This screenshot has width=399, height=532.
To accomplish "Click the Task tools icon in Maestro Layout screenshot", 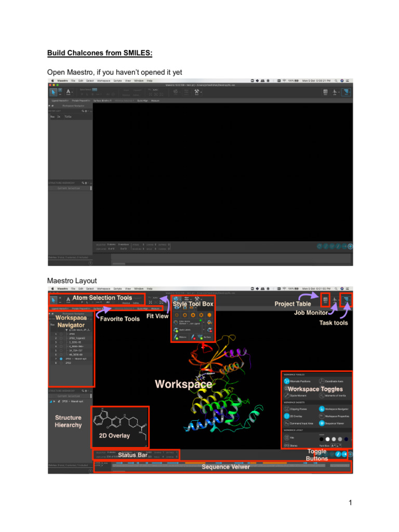I will pyautogui.click(x=347, y=300).
